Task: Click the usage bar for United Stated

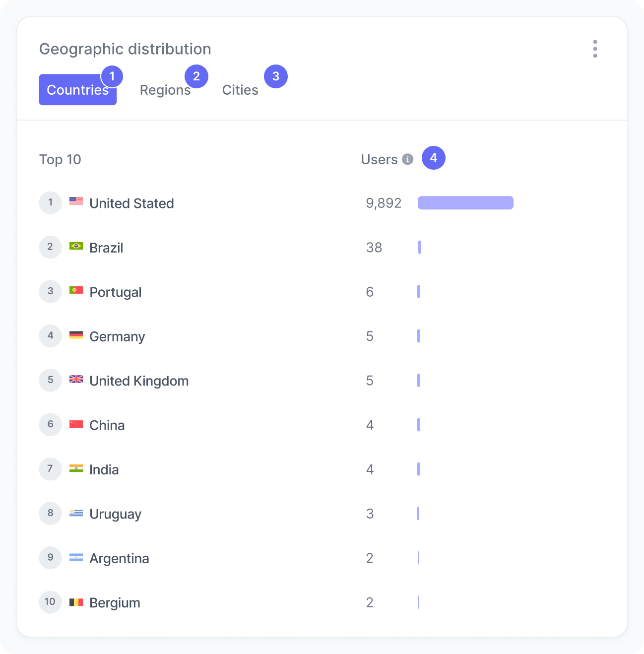Action: 465,203
